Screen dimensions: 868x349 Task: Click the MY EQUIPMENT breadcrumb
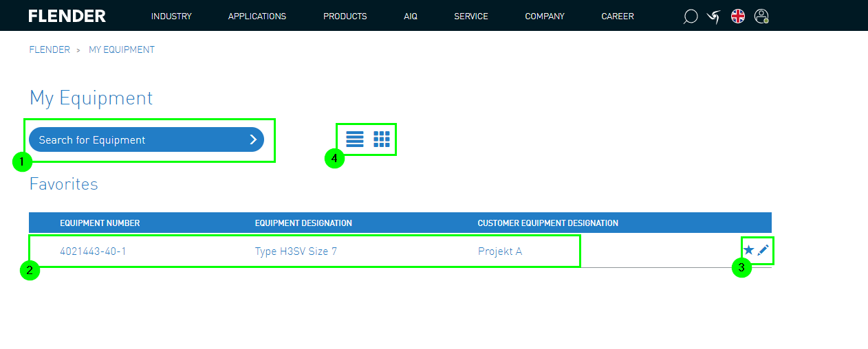(122, 49)
